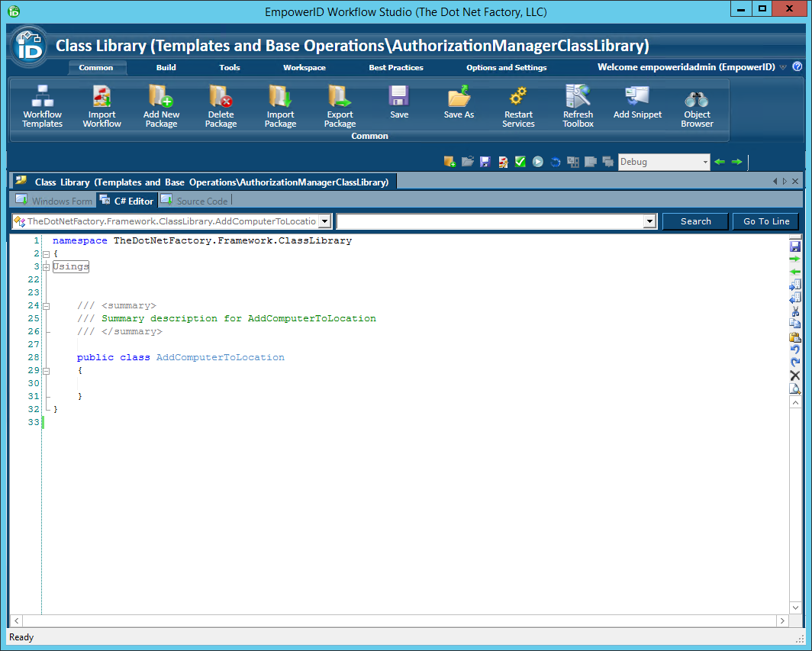
Task: Expand the collapsed Usings region
Action: coord(47,267)
